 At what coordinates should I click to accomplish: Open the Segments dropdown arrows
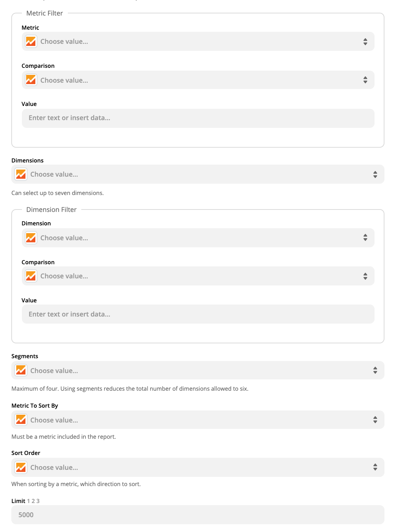click(375, 370)
